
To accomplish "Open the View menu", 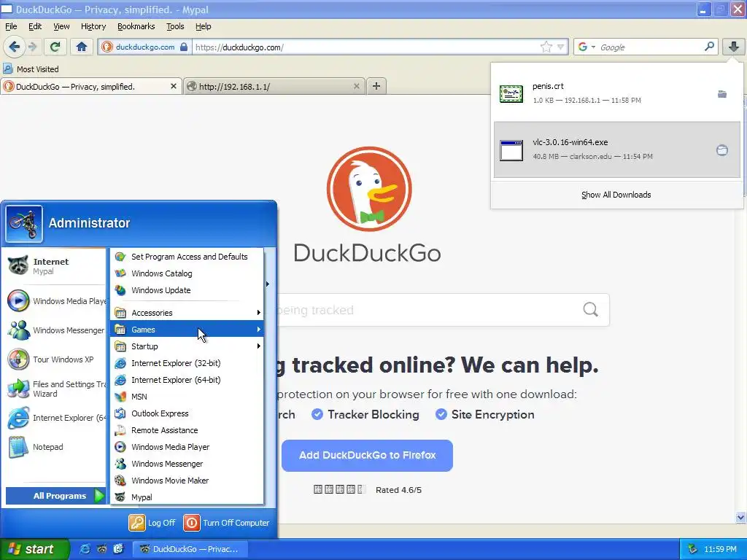I will (x=61, y=26).
